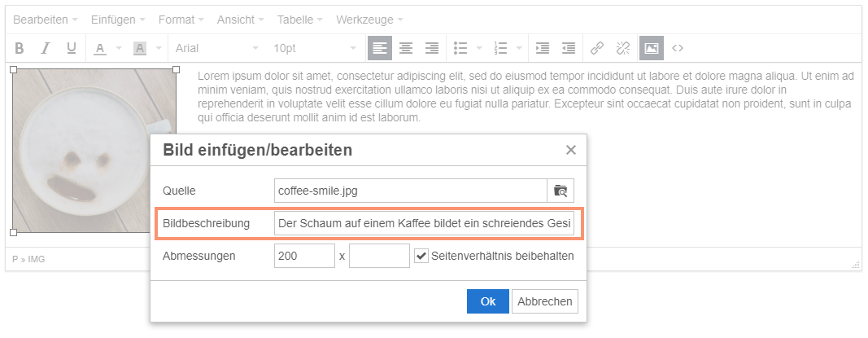This screenshot has width=868, height=338.
Task: Open the Werkzeuge menu
Action: 369,20
